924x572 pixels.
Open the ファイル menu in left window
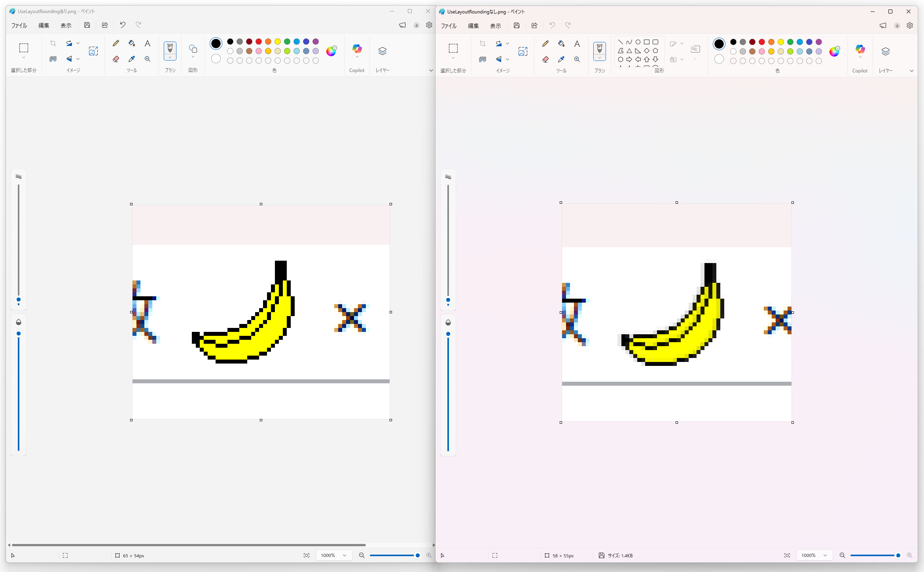[19, 25]
